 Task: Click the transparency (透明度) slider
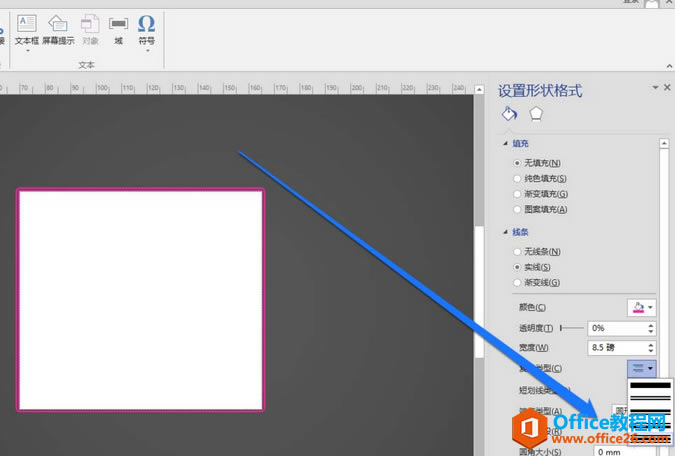click(572, 328)
